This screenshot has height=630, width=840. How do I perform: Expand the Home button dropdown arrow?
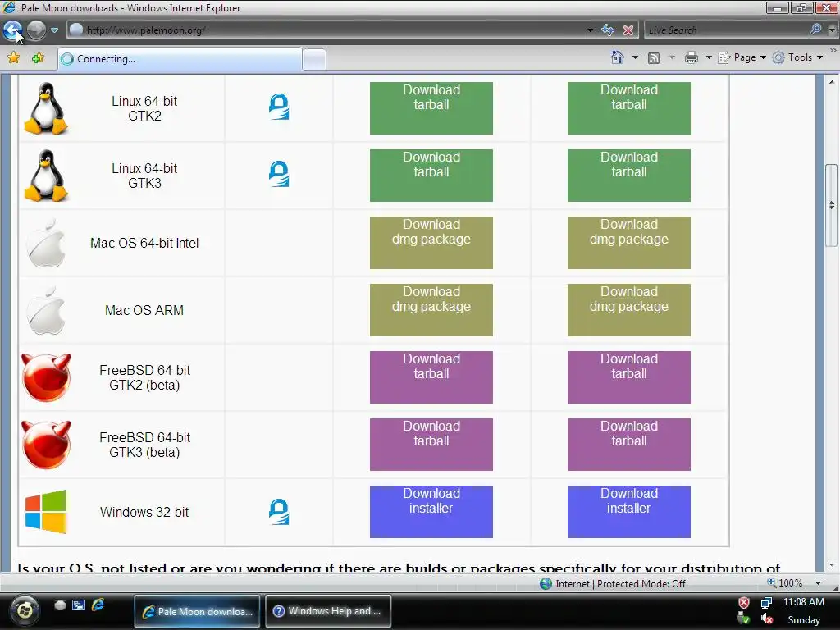(635, 57)
